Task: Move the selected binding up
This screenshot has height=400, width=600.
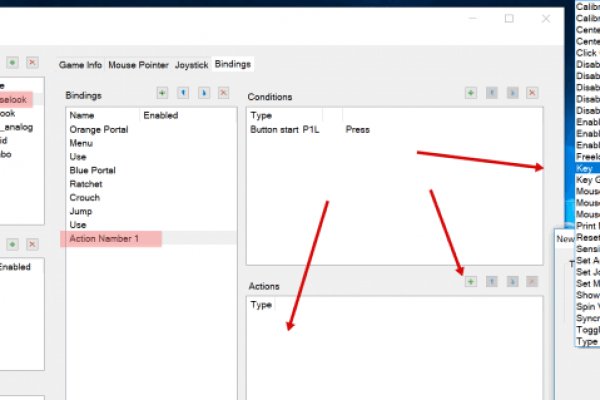Action: tap(183, 93)
